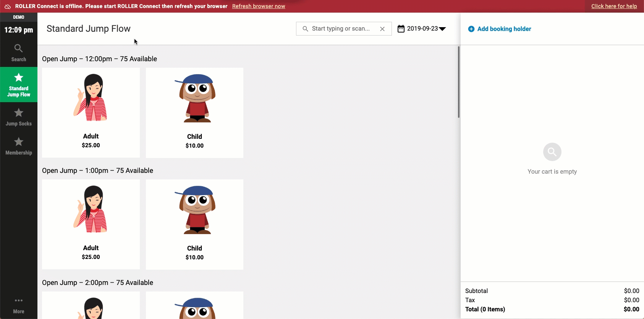Focus the Start typing or scan search field
The image size is (644, 319).
coord(341,29)
